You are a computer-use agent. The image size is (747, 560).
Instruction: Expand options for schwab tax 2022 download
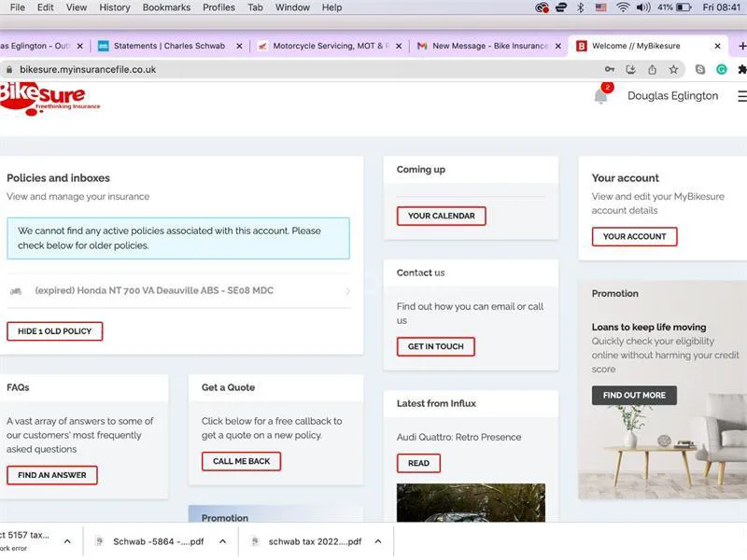tap(378, 541)
